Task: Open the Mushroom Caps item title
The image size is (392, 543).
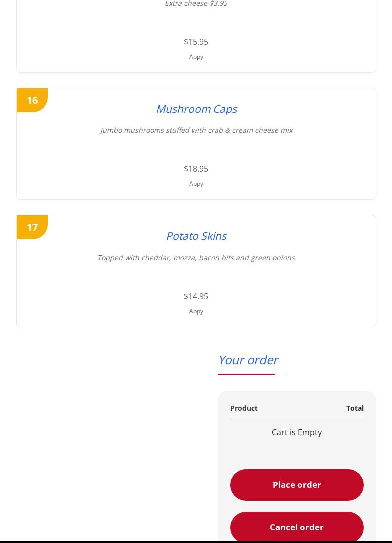Action: click(196, 109)
